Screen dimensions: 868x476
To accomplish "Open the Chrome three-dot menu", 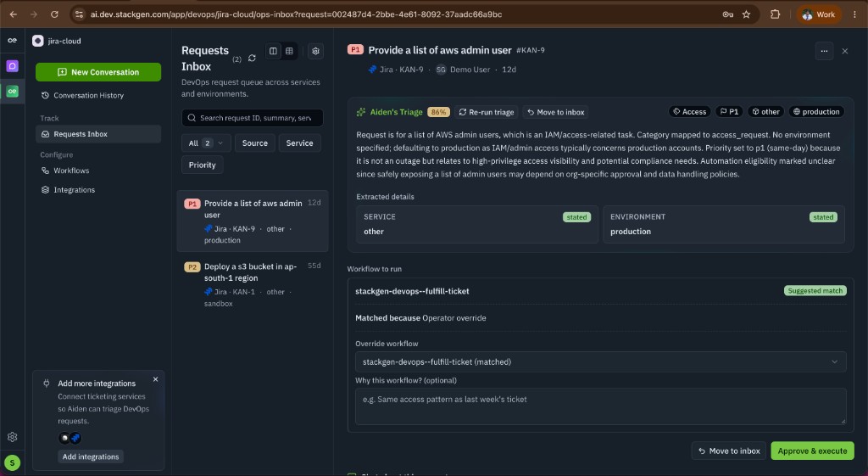I will point(854,14).
